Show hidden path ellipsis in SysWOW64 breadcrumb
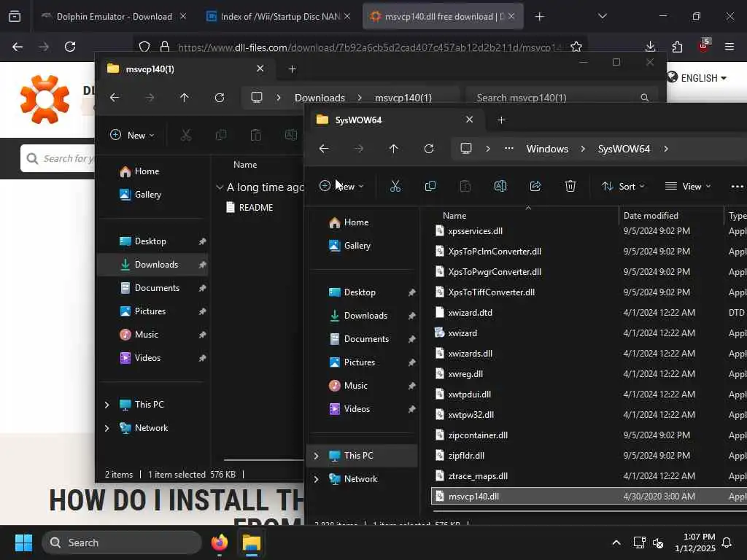747x560 pixels. (x=508, y=149)
